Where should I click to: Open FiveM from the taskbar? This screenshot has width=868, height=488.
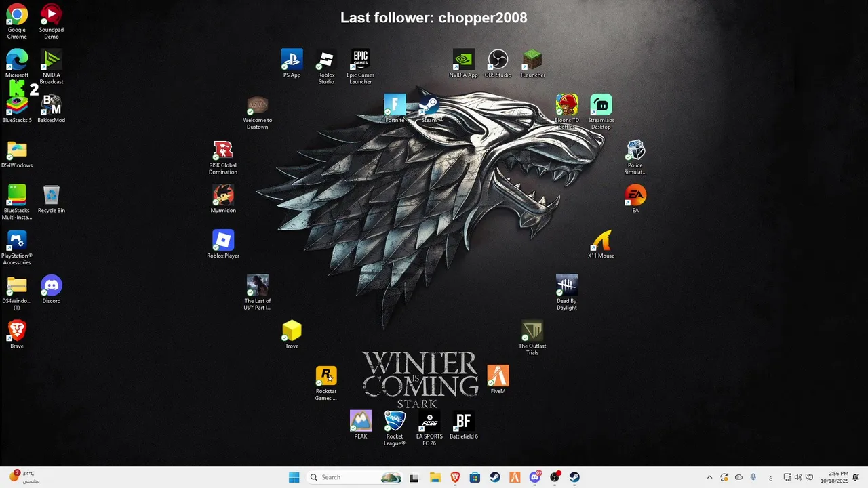515,477
